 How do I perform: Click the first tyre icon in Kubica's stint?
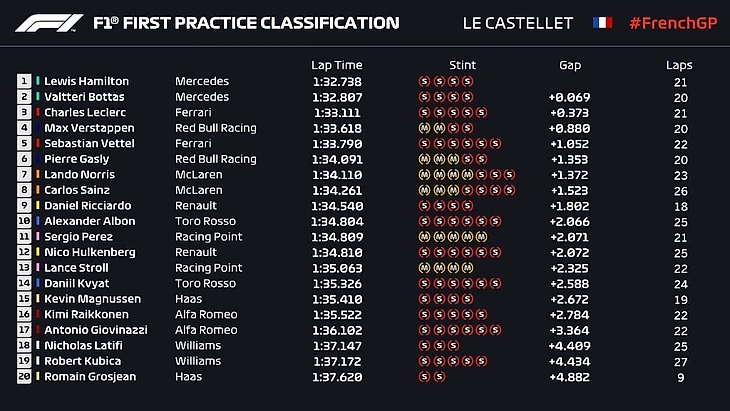point(424,361)
